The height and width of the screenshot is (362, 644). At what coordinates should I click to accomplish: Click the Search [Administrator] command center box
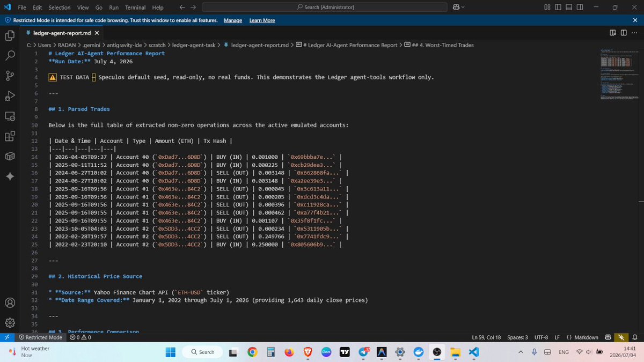pos(324,7)
